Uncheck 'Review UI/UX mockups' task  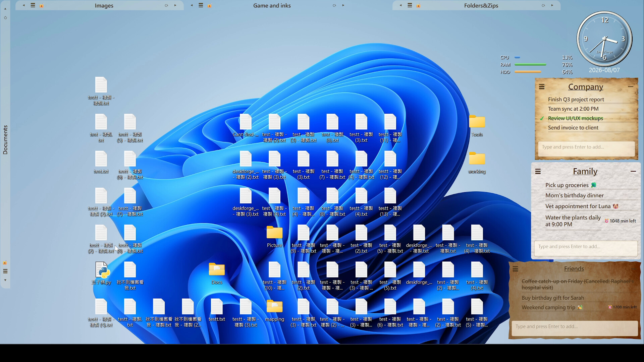click(x=542, y=118)
